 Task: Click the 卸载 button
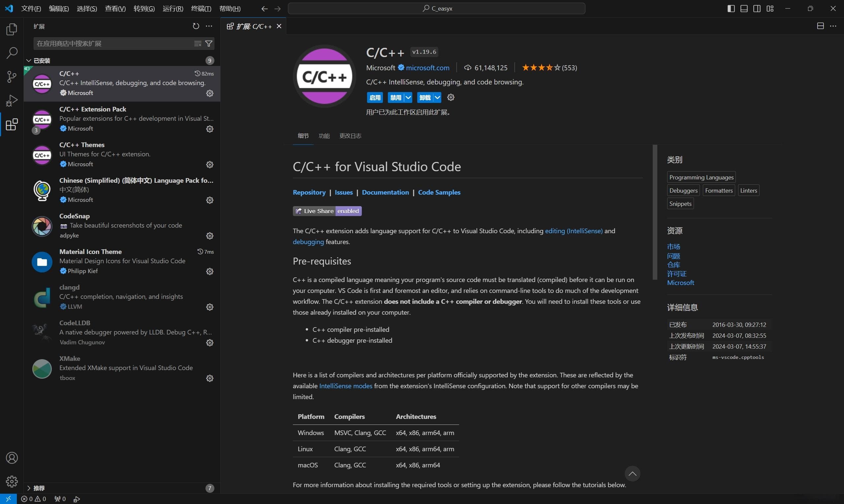pos(425,98)
